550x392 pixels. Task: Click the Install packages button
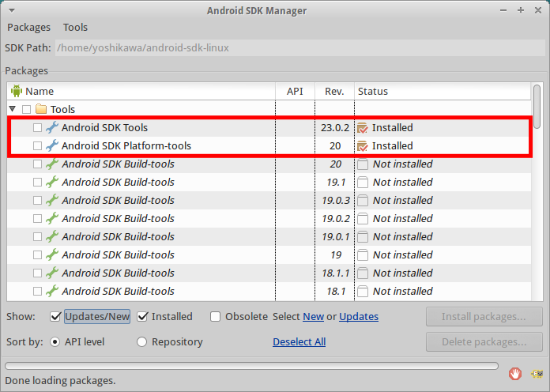point(484,317)
